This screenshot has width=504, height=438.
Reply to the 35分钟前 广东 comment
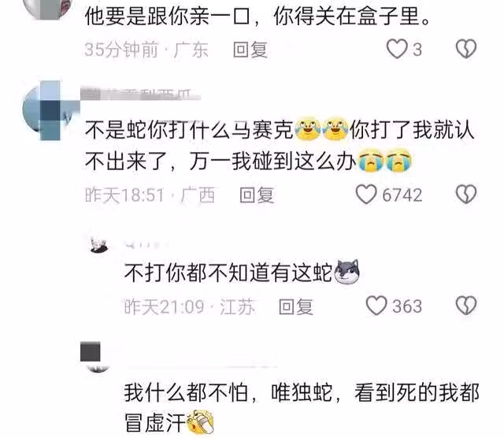250,50
